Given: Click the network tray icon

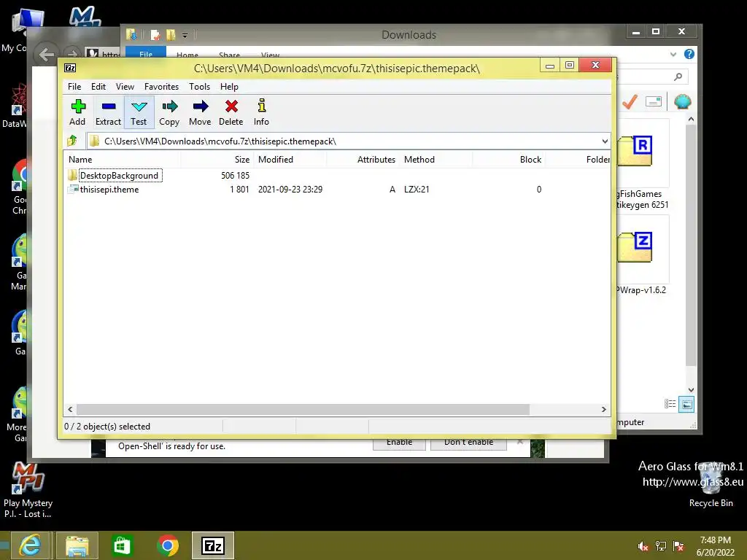Looking at the screenshot, I should (x=661, y=546).
